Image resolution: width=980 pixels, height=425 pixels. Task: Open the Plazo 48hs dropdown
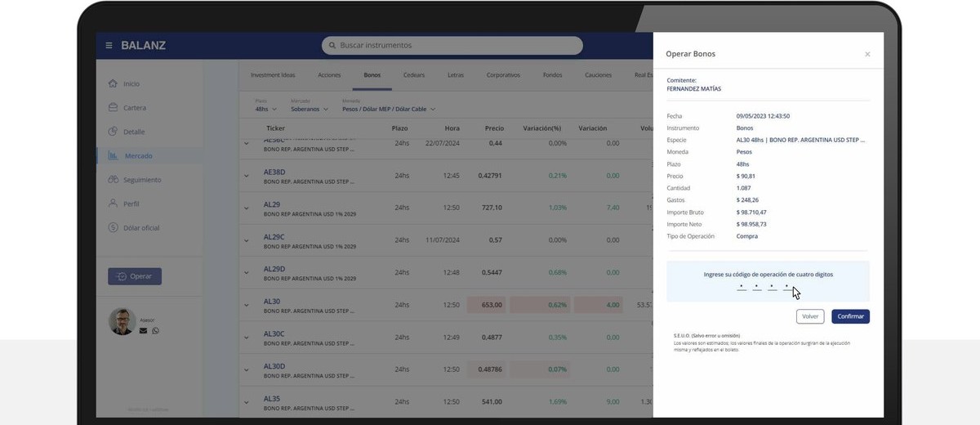click(266, 109)
